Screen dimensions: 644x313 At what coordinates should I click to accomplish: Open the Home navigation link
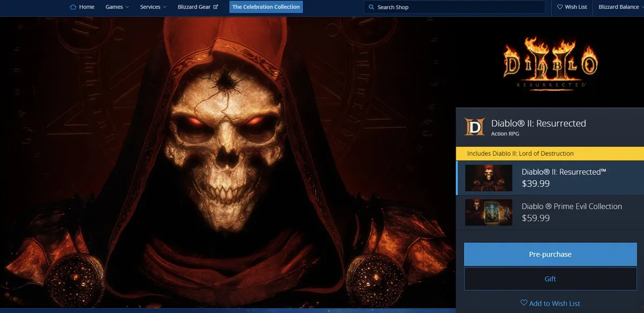click(82, 7)
